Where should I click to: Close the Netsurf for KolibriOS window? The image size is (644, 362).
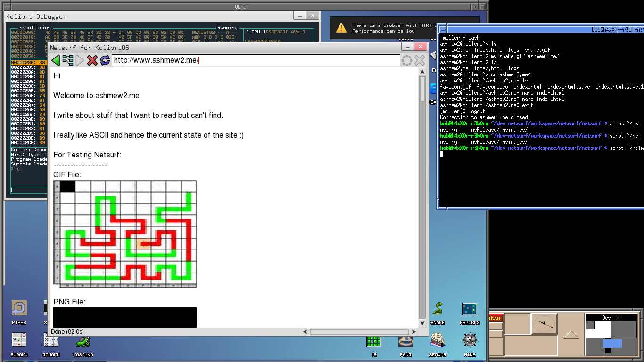point(421,47)
